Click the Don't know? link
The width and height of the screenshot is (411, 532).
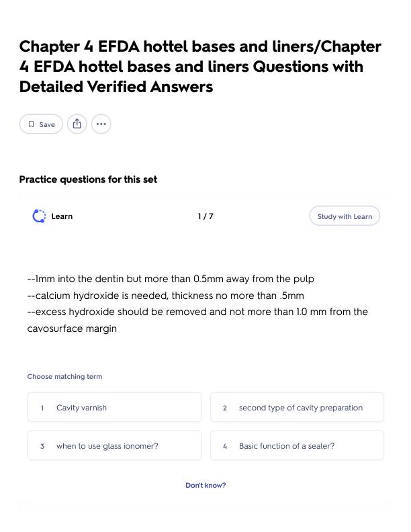(x=205, y=485)
